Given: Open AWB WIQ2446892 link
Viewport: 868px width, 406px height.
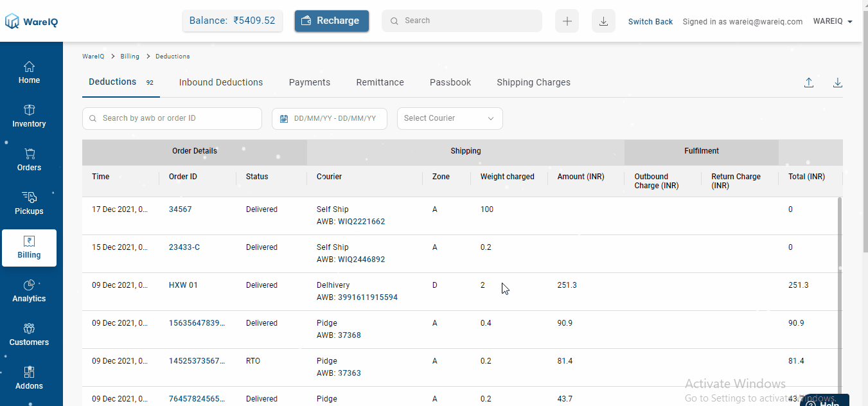Looking at the screenshot, I should (x=362, y=260).
